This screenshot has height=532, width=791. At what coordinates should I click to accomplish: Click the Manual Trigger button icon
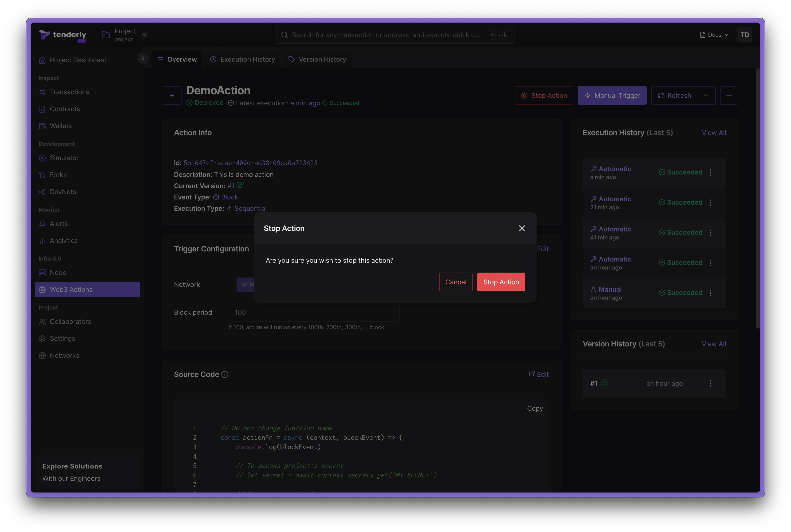(588, 95)
